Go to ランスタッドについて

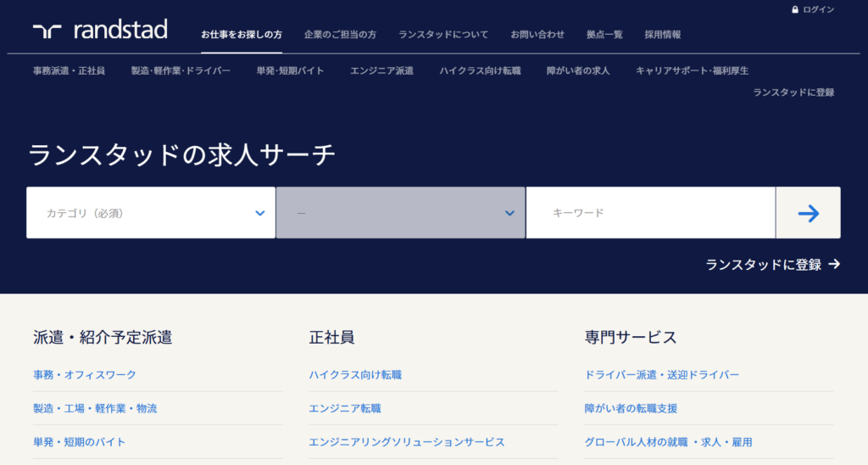click(443, 35)
